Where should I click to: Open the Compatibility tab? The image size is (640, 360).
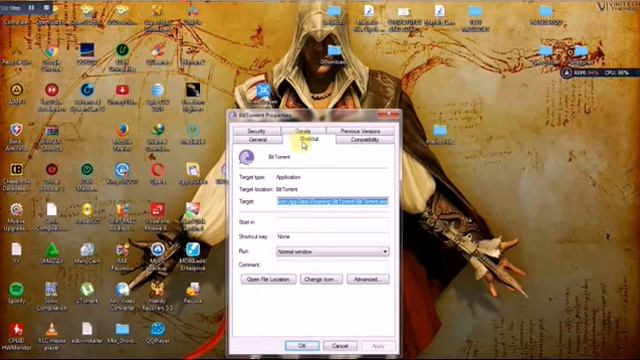click(365, 140)
